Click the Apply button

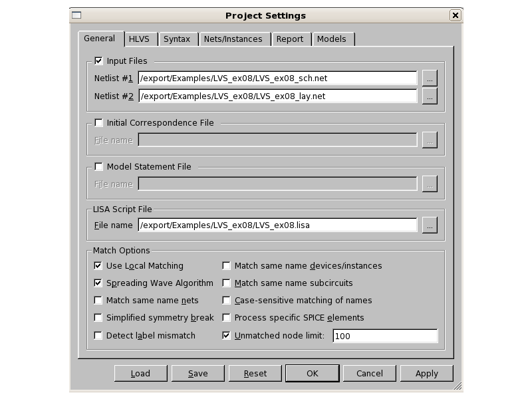pos(426,374)
